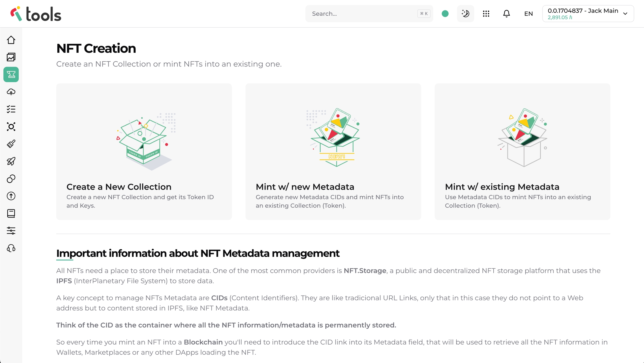644x363 pixels.
Task: Click the headset support icon
Action: 11,248
